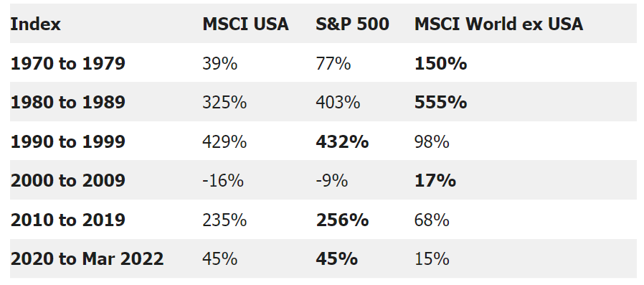Click the 1990 to 1999 row label
Image resolution: width=644 pixels, height=285 pixels.
[67, 141]
